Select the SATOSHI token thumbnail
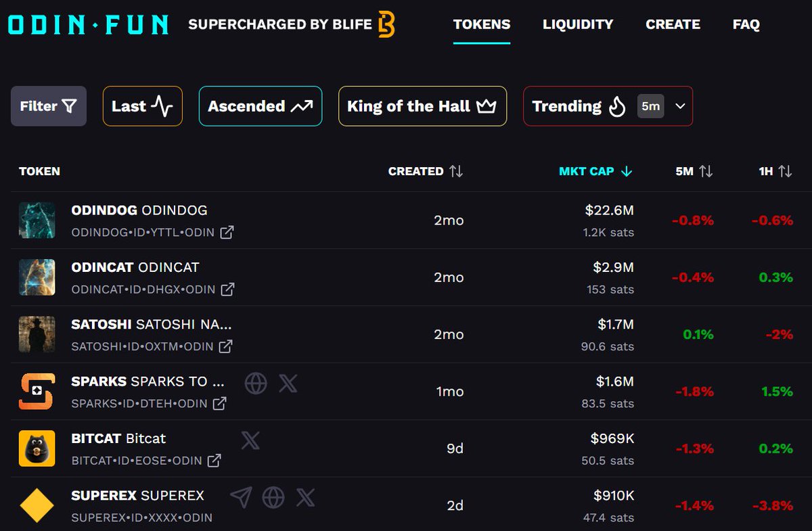812x531 pixels. 37,334
